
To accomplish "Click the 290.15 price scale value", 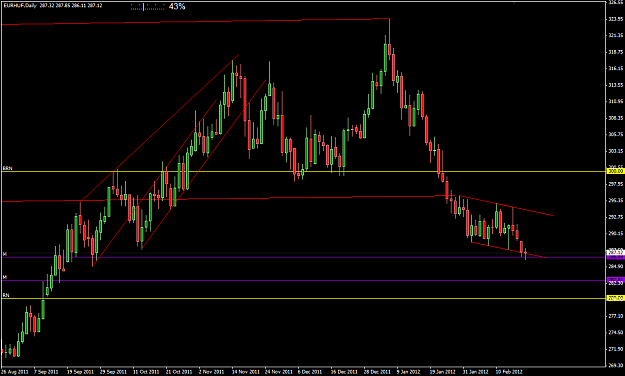I will [x=616, y=234].
